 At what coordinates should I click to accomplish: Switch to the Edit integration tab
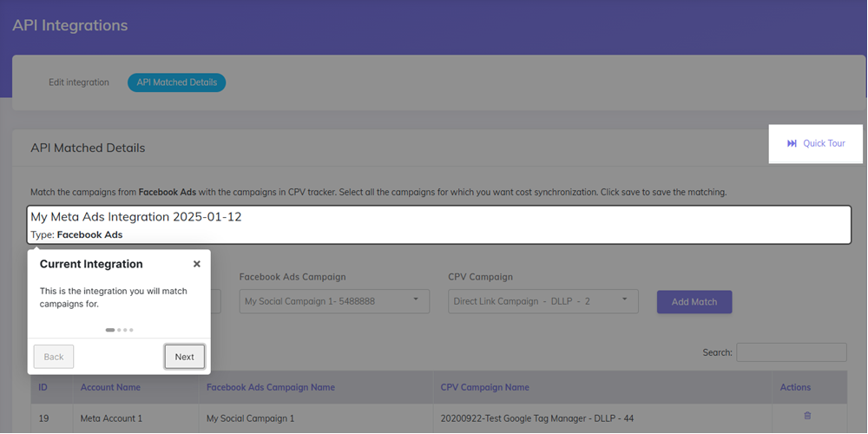point(79,82)
